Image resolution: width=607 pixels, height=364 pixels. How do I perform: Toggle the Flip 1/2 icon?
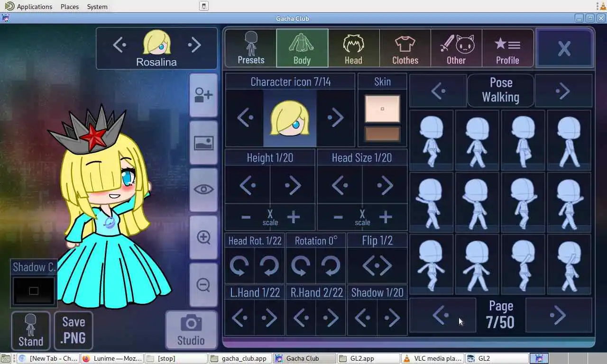point(377,266)
